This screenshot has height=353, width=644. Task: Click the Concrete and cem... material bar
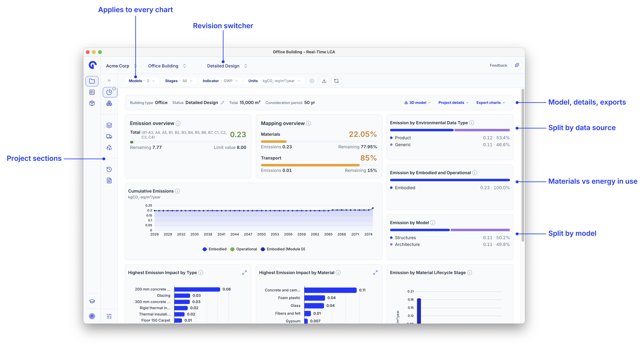330,290
